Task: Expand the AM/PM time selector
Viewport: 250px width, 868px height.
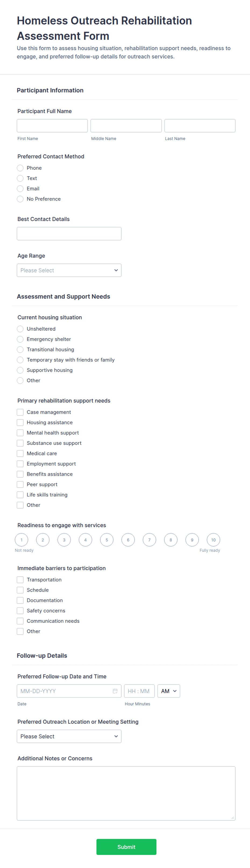Action: (x=169, y=691)
